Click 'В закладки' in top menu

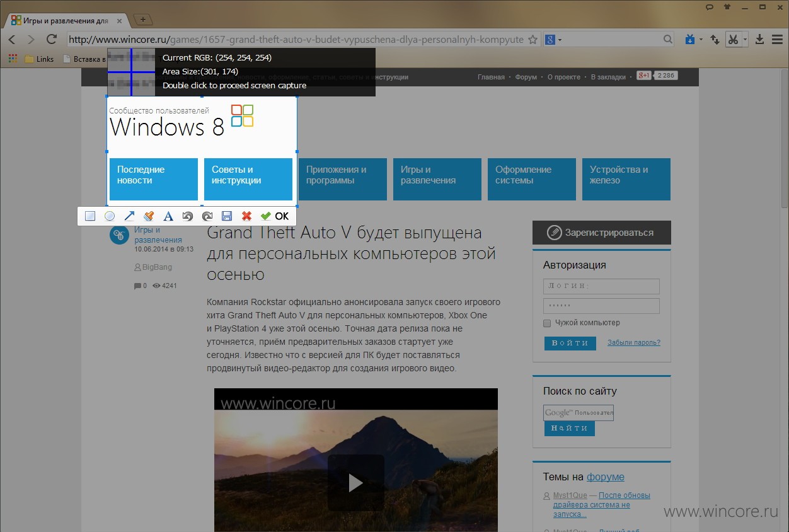point(608,77)
